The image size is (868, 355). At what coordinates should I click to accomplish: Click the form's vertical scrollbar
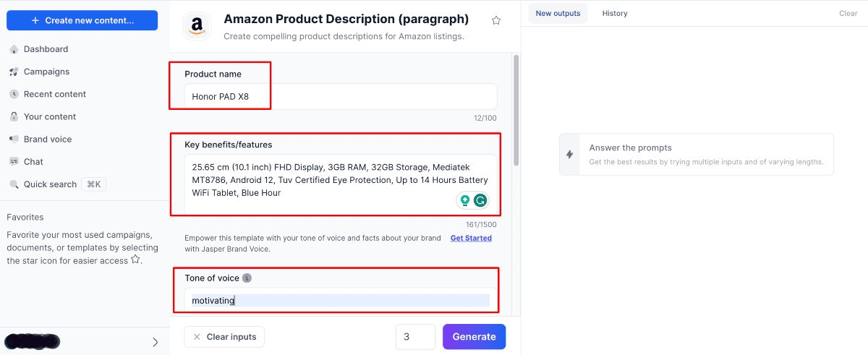point(516,108)
